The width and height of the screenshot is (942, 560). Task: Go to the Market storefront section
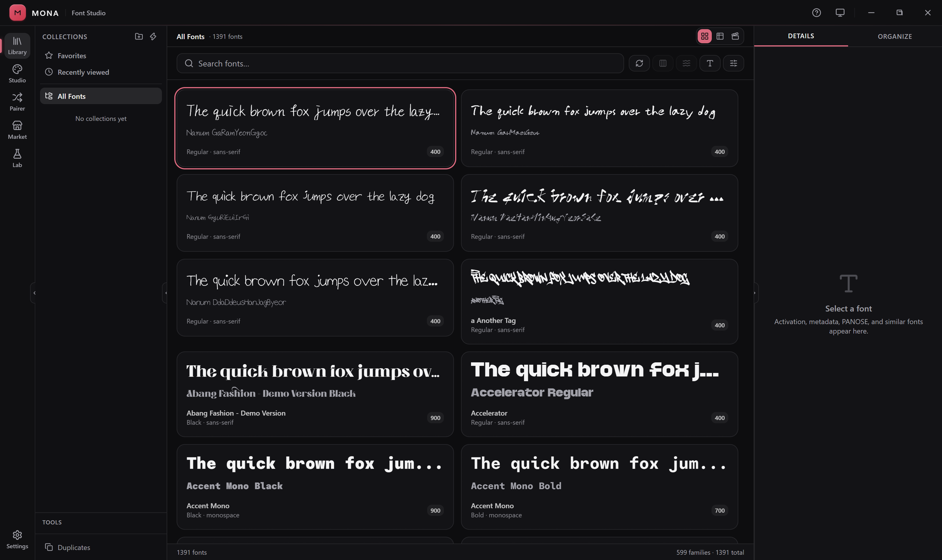17,131
